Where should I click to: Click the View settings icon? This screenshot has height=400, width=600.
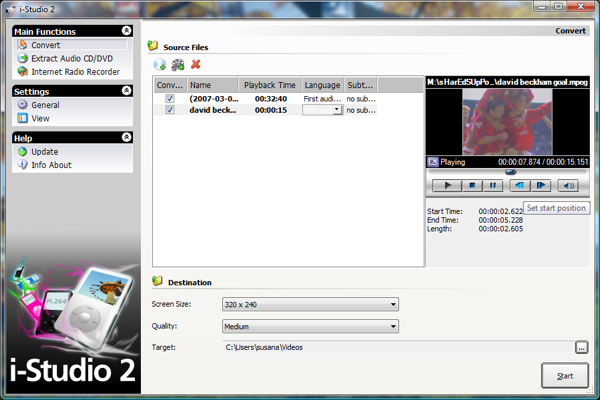click(x=23, y=118)
